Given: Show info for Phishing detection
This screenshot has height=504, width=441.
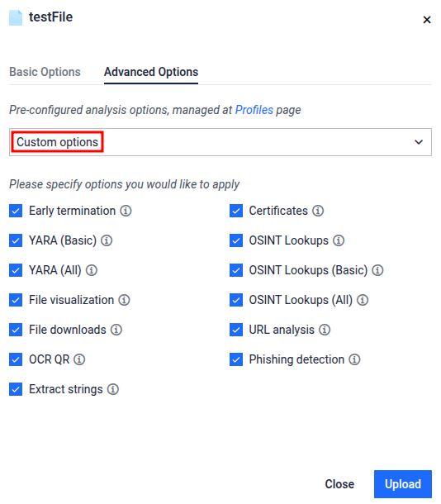Looking at the screenshot, I should pyautogui.click(x=354, y=359).
